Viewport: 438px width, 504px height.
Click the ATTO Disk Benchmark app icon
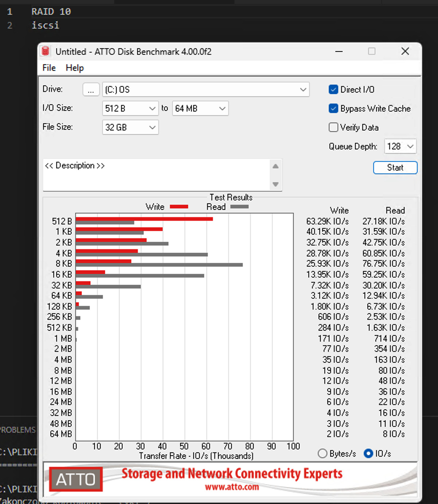coord(46,51)
